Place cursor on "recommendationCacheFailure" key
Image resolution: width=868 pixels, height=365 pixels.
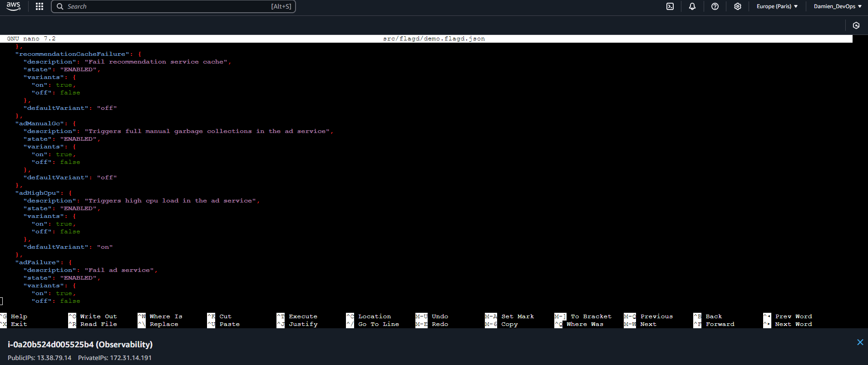pyautogui.click(x=73, y=54)
